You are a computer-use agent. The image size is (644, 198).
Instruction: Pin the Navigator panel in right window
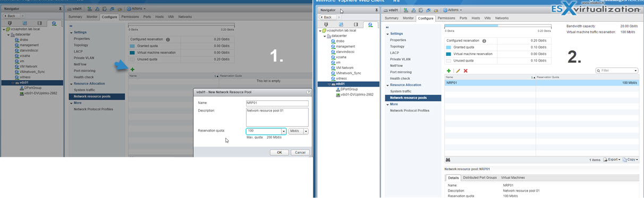coord(377,10)
